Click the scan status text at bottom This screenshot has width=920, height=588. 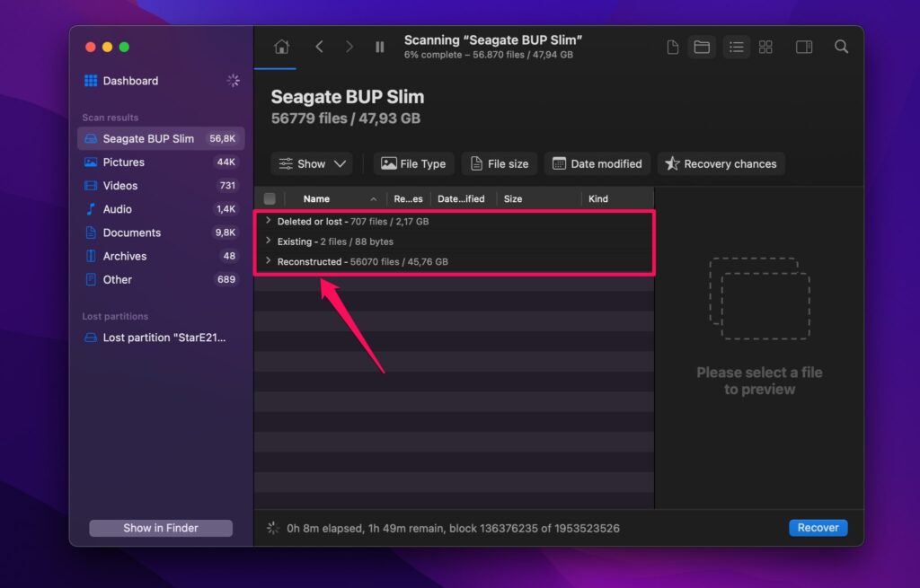click(x=453, y=528)
